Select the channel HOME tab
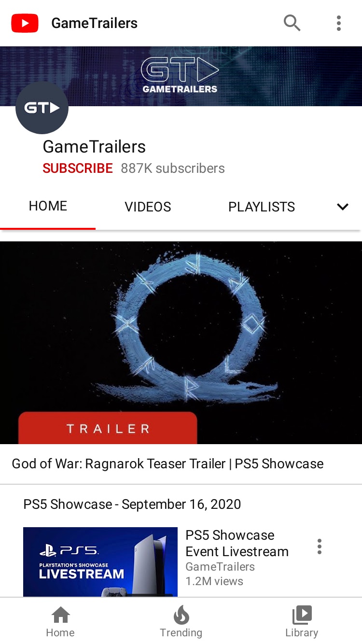This screenshot has width=362, height=644. pos(48,206)
